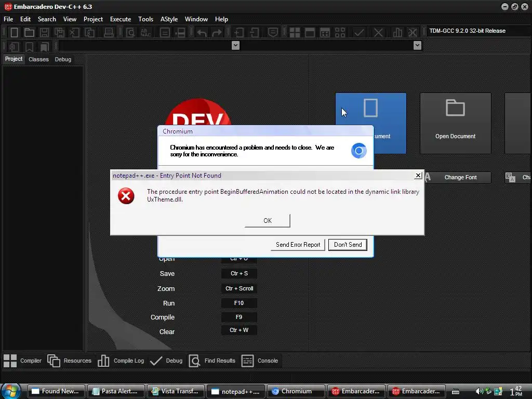Click Don't Send in Chromium dialog
Image resolution: width=532 pixels, height=399 pixels.
point(348,245)
